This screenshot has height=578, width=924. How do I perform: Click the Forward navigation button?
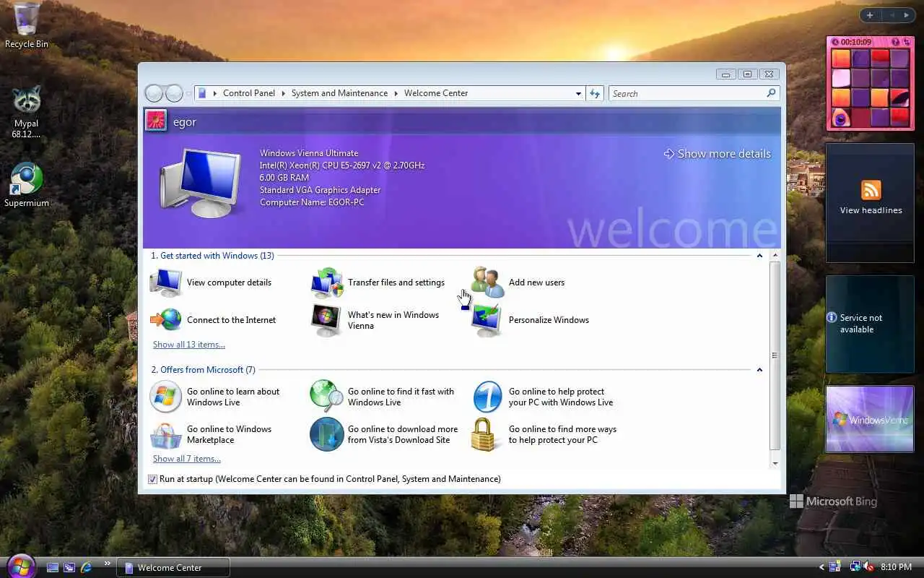point(174,93)
